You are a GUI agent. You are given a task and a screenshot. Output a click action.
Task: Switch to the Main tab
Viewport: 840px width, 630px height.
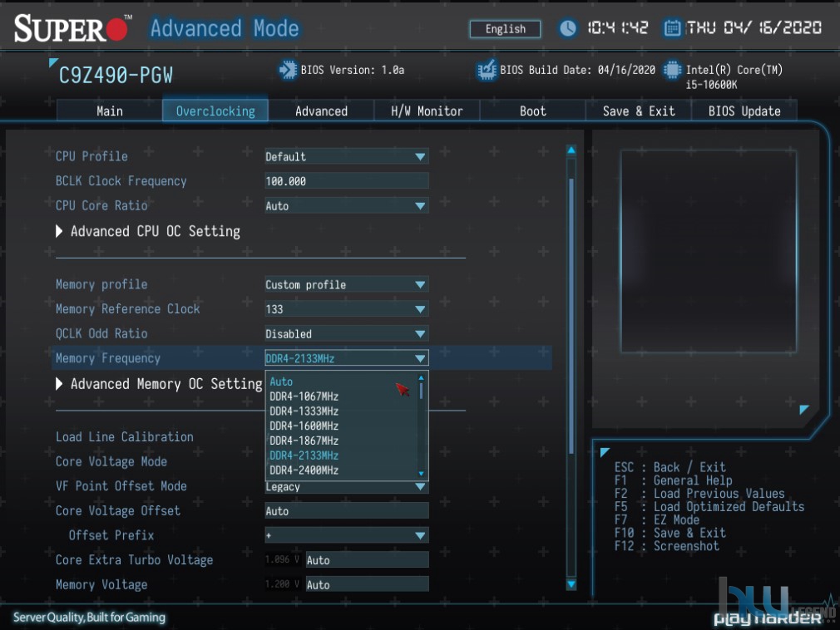[x=109, y=111]
